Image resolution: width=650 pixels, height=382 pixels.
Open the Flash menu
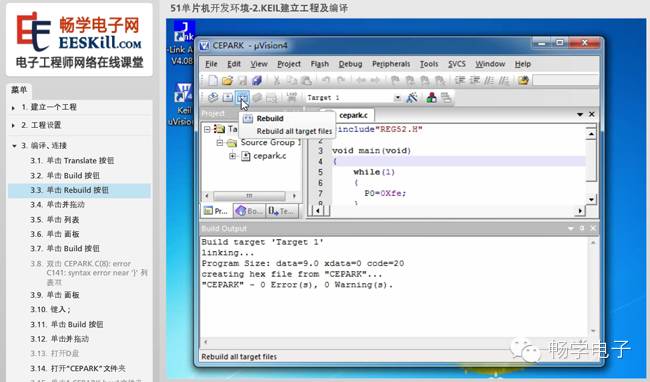tap(320, 64)
